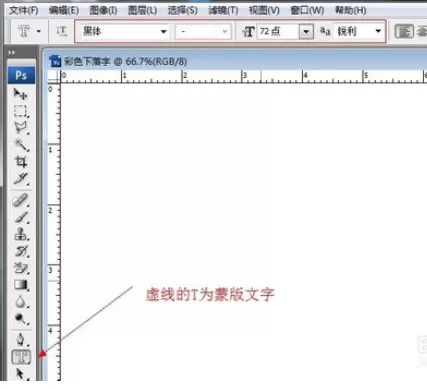Click the document icon in title bar
427x389 pixels.
pos(55,61)
